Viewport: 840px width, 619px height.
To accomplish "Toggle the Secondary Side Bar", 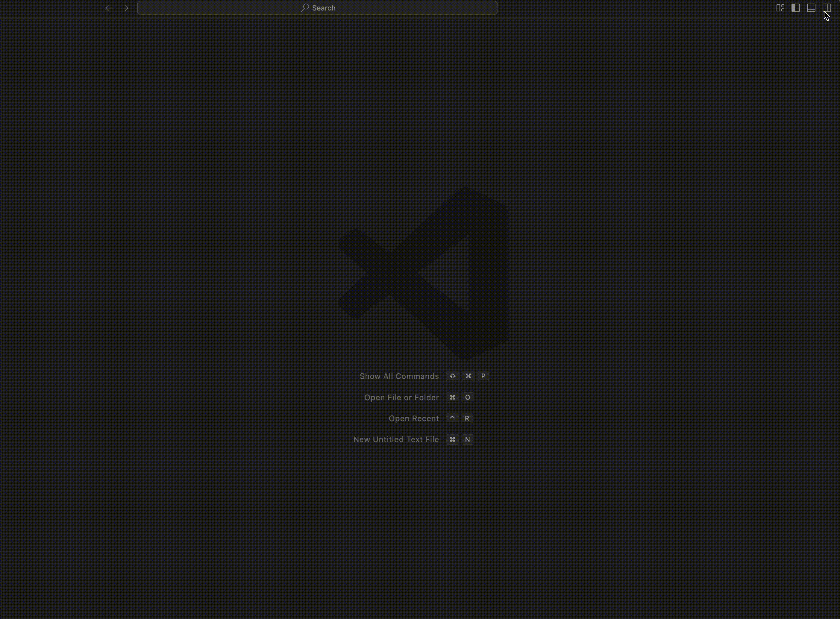I will 827,8.
